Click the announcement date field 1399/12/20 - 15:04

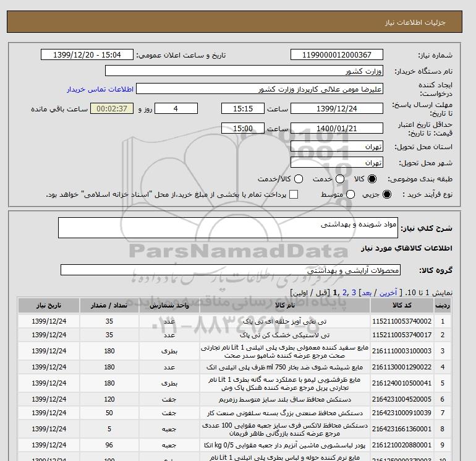click(x=87, y=54)
